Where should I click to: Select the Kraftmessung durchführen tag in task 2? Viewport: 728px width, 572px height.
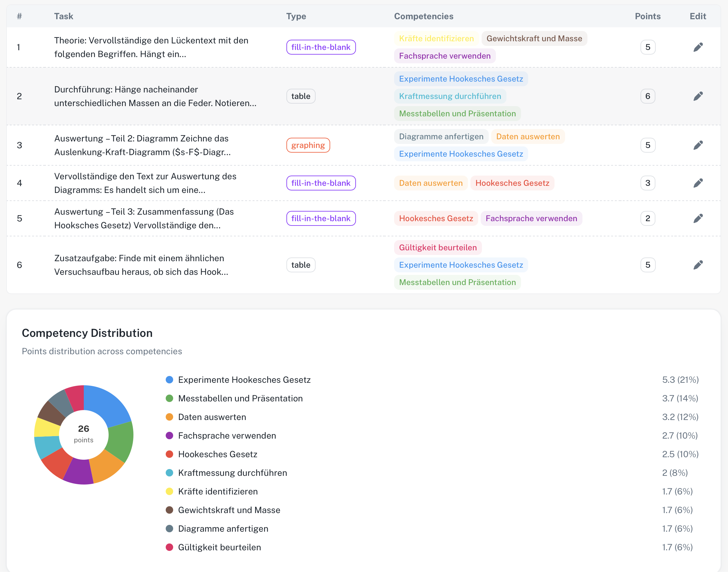[450, 96]
